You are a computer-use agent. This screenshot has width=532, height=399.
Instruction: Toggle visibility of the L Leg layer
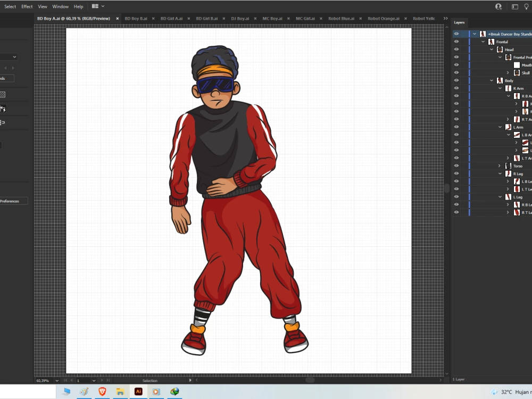tap(456, 197)
